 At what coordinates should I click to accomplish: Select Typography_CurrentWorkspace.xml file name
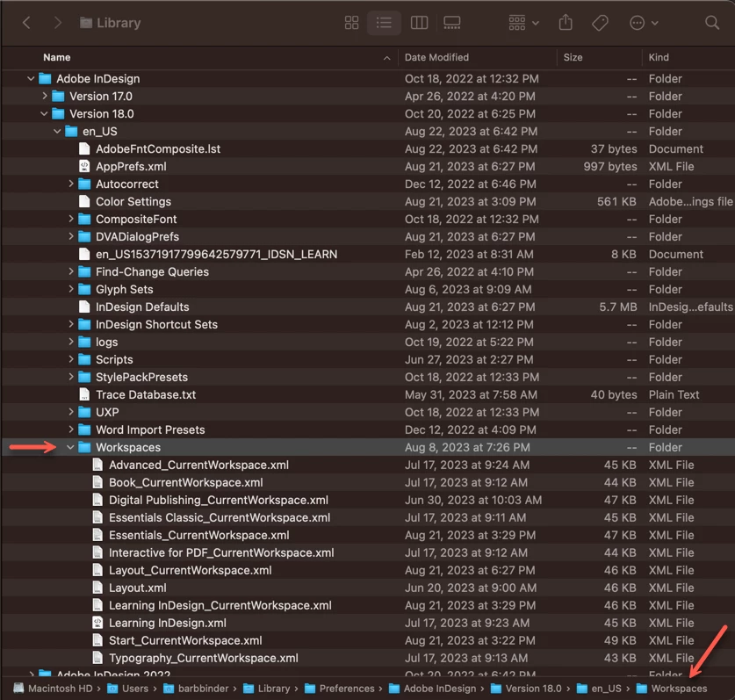(x=204, y=658)
